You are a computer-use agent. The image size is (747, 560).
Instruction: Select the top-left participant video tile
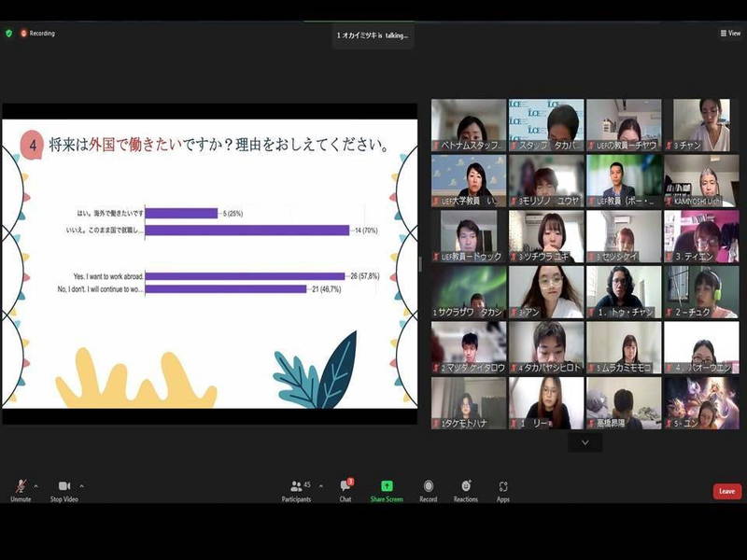pyautogui.click(x=469, y=125)
